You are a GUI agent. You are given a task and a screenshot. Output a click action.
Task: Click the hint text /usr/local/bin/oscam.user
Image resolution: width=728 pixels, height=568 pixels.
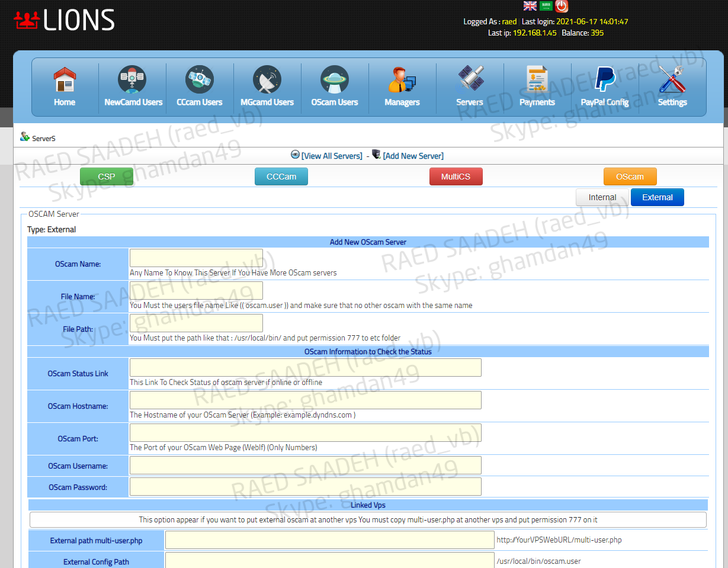(x=538, y=561)
